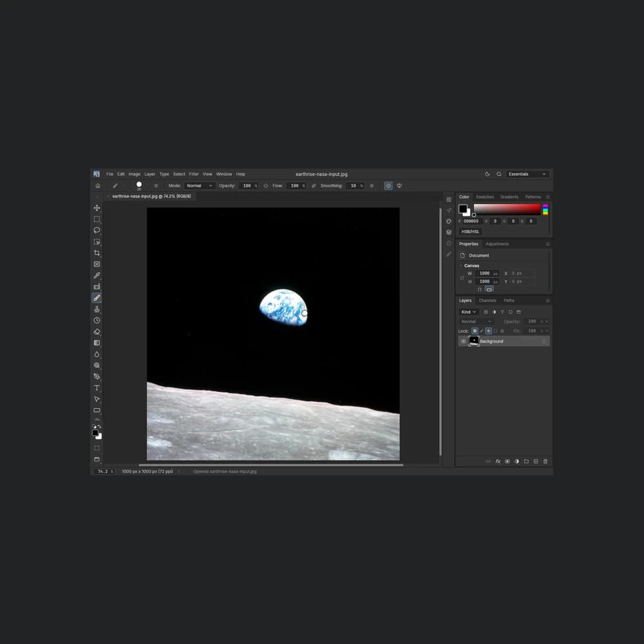Click the new adjustment layer icon
The image size is (644, 644).
point(516,461)
